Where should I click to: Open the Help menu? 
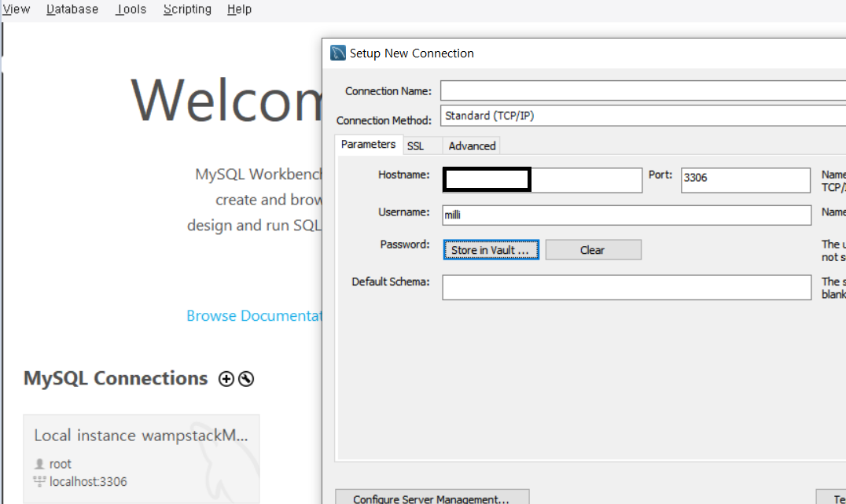coord(239,9)
